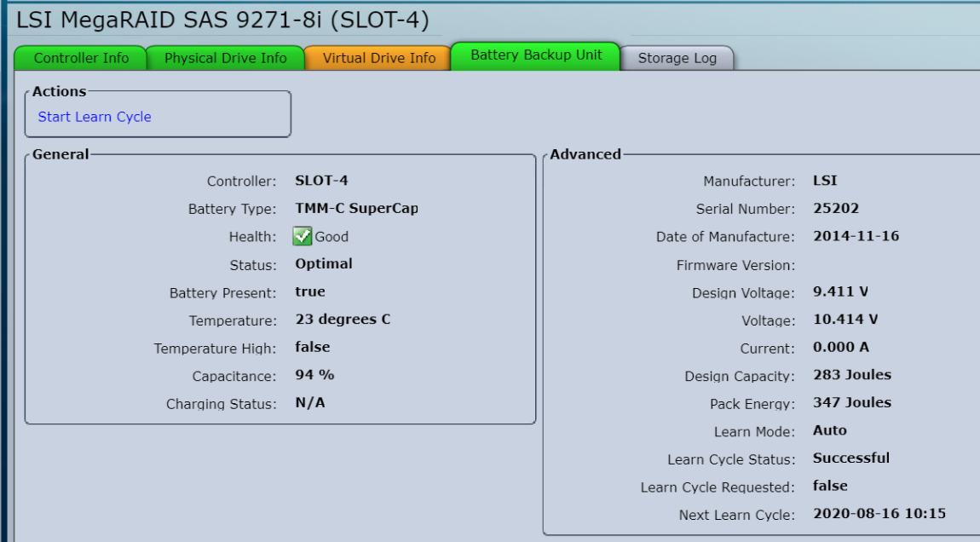Click the Capacitance value 94 %
The height and width of the screenshot is (542, 980).
click(314, 375)
